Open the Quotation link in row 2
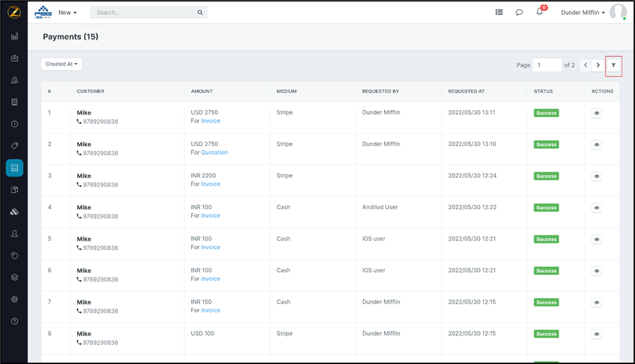 coord(214,152)
